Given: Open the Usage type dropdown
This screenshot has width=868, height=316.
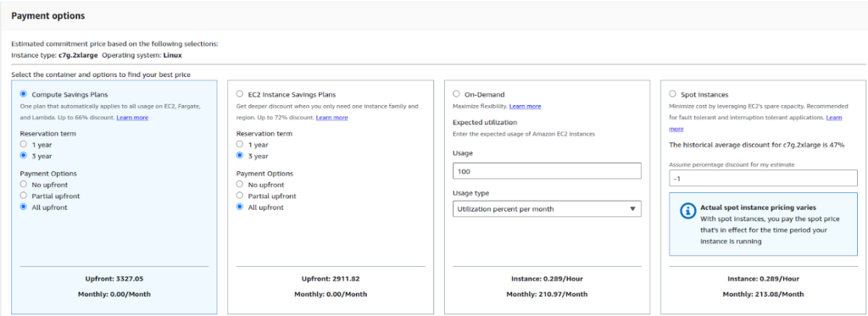Looking at the screenshot, I should [x=547, y=208].
